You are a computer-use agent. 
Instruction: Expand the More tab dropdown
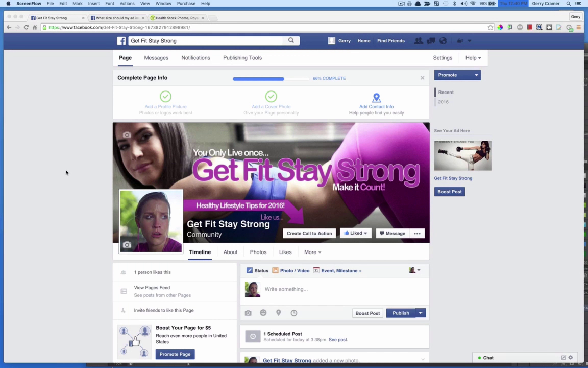[312, 252]
